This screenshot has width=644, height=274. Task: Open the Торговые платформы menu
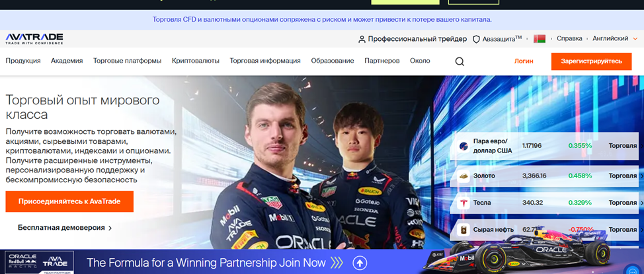[127, 61]
